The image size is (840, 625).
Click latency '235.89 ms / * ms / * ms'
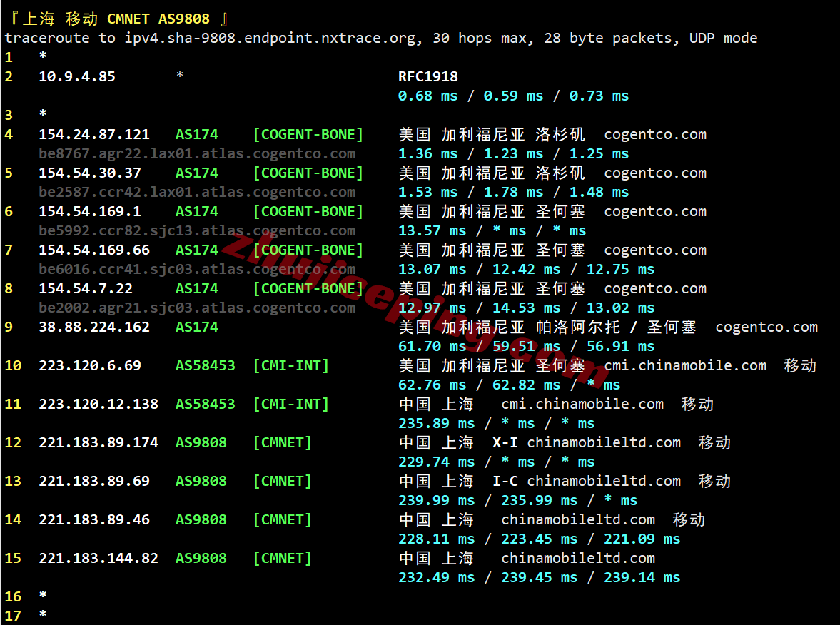[x=496, y=424]
